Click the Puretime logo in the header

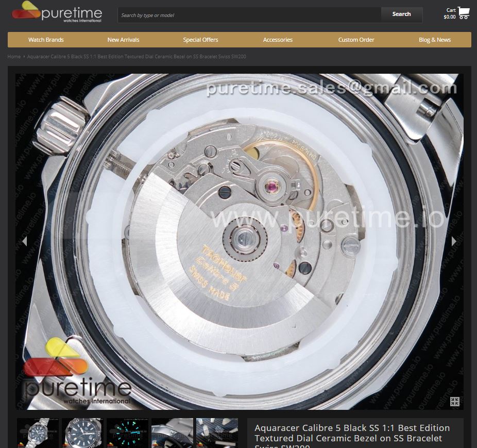57,13
